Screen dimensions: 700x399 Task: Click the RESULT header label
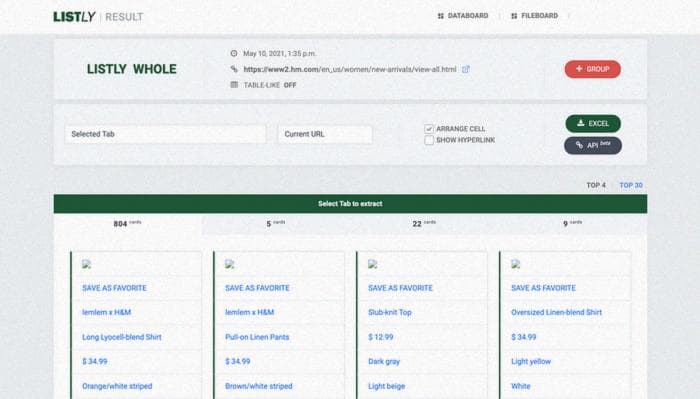coord(124,17)
